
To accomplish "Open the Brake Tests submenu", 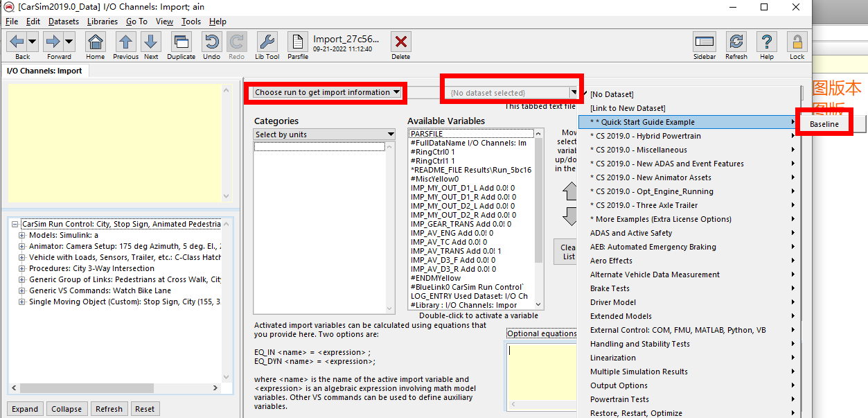I will [x=689, y=288].
